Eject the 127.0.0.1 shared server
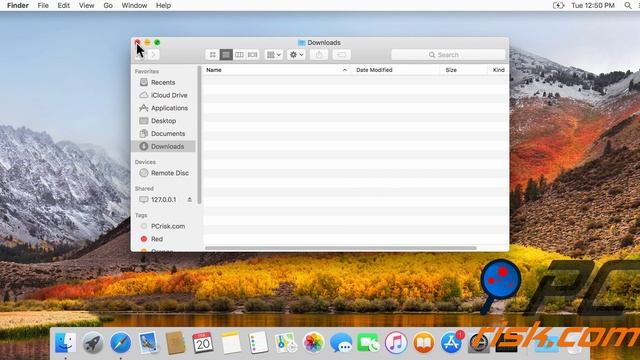 point(189,200)
